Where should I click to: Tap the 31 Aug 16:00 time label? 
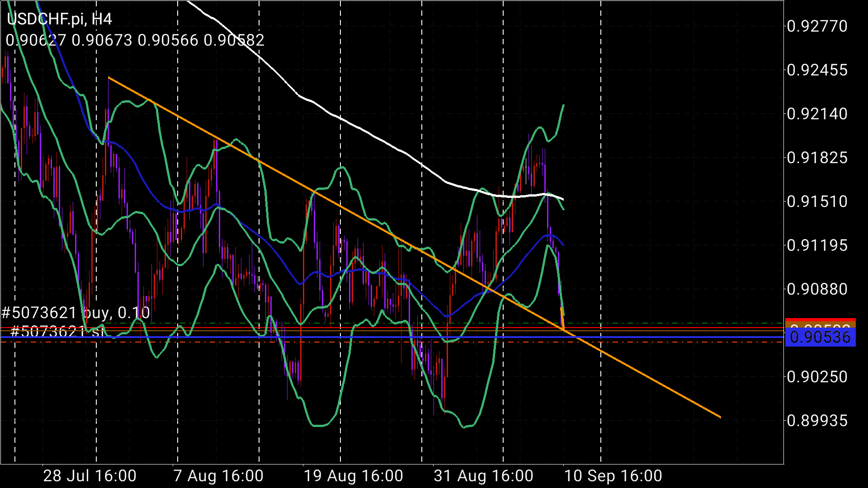(483, 476)
